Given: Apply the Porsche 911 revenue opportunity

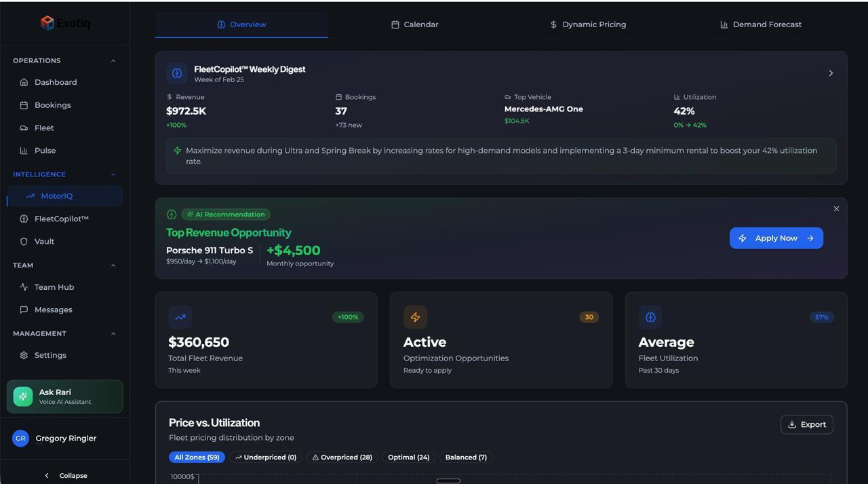Looking at the screenshot, I should tap(776, 238).
